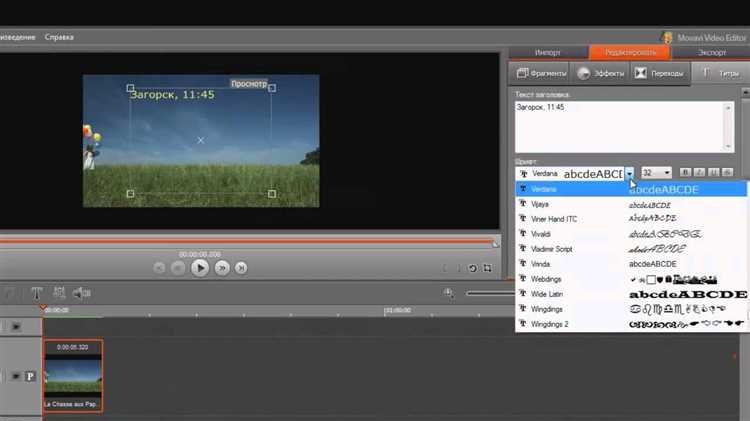Click the title text box scroll-down arrow
The image size is (750, 421).
(x=728, y=146)
